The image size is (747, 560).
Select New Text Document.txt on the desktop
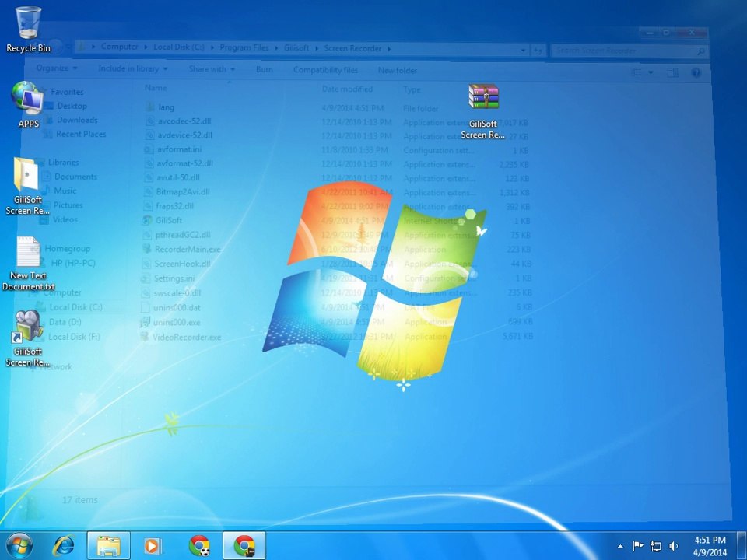[28, 264]
